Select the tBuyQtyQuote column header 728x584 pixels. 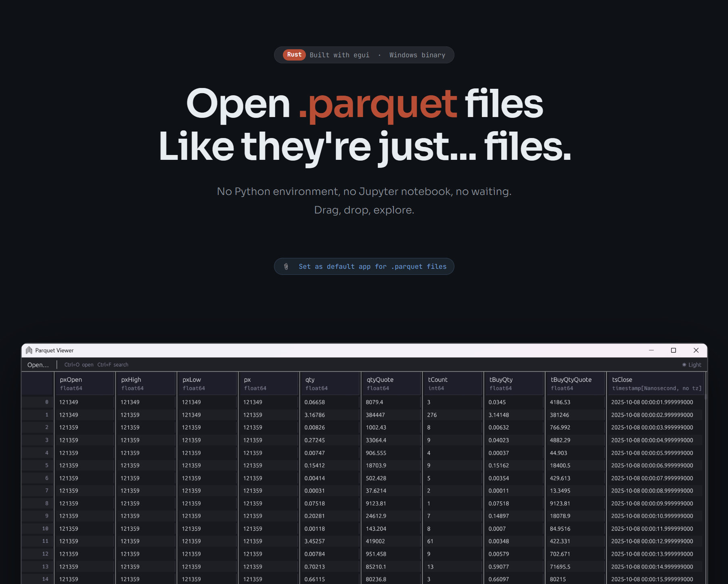click(576, 383)
